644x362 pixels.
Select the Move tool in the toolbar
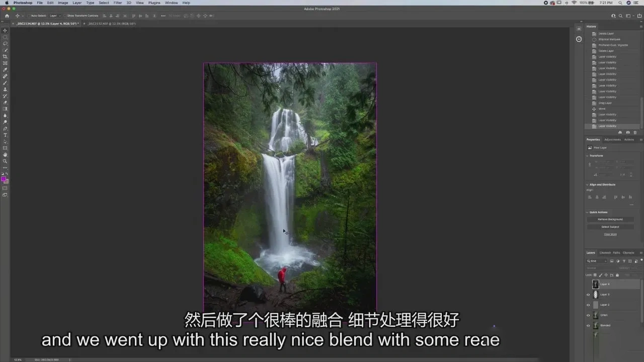click(5, 31)
